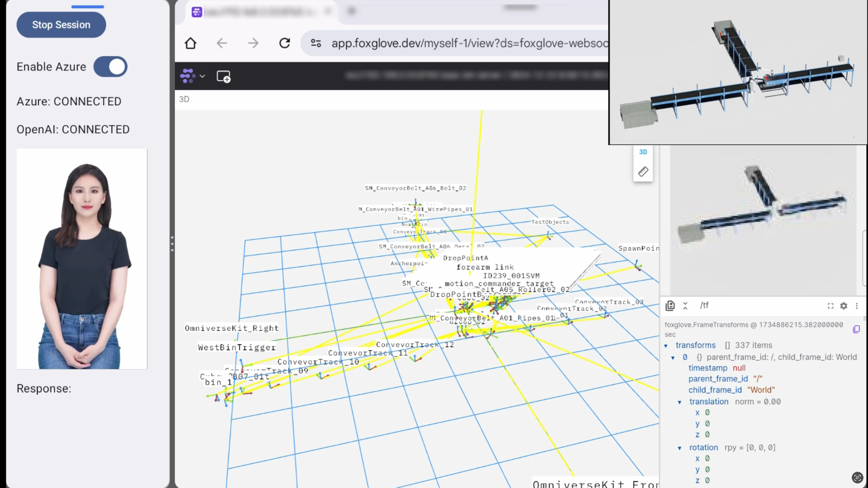Reload the browser page
868x488 pixels.
[284, 43]
